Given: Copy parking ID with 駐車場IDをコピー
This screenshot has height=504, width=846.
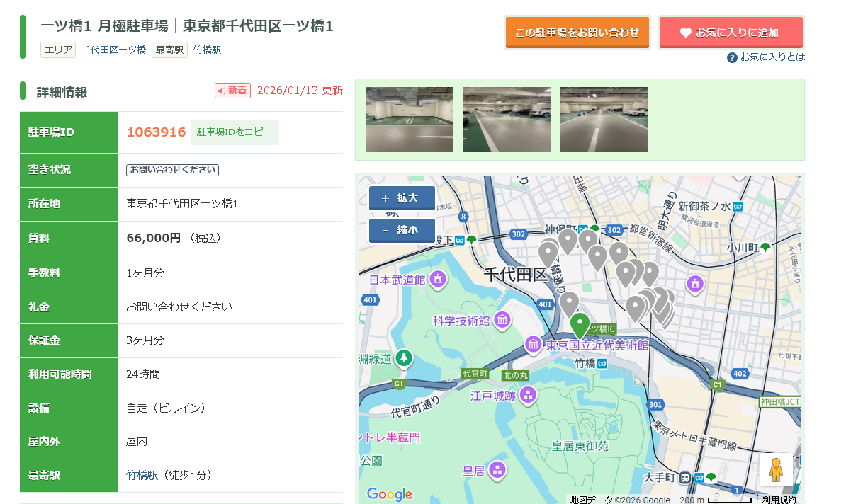Looking at the screenshot, I should 235,132.
